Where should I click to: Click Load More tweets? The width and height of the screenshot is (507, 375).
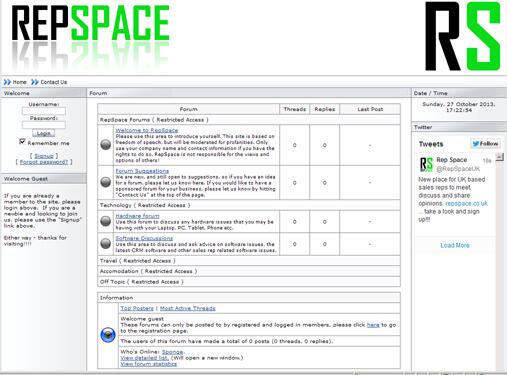tap(455, 245)
